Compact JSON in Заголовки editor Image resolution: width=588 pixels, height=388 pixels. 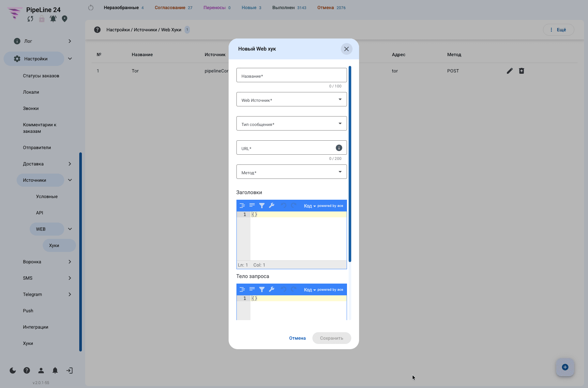[252, 206]
